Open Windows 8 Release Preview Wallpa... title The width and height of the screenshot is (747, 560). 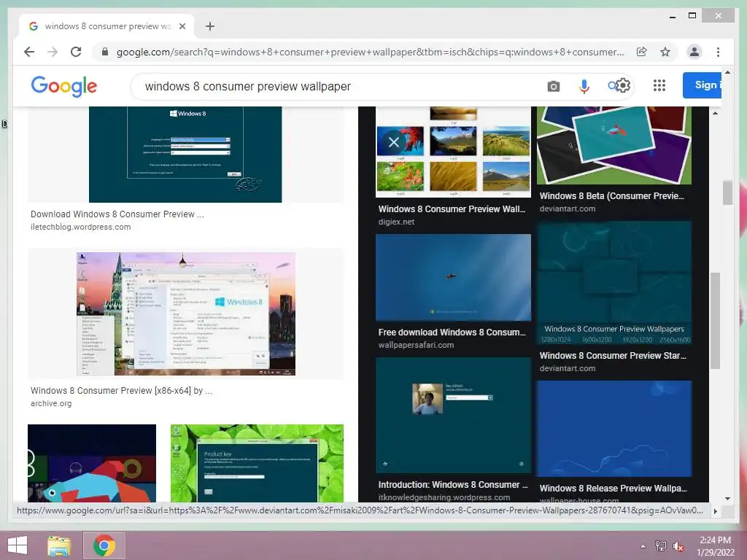[613, 488]
